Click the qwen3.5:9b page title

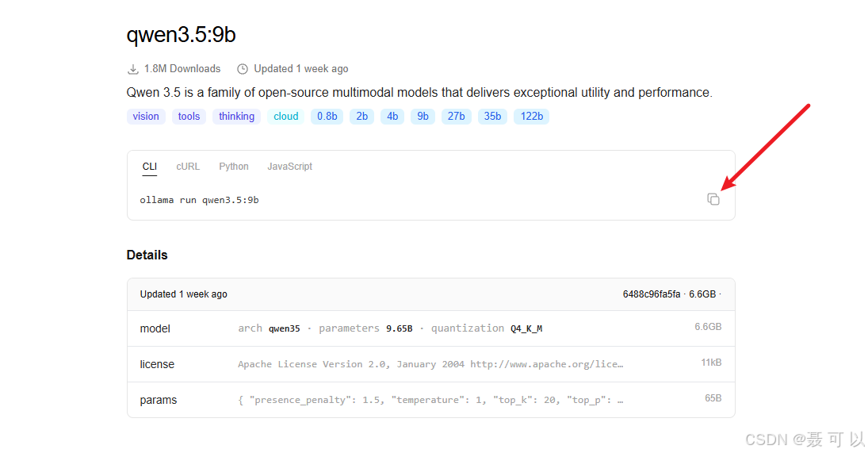click(x=181, y=34)
